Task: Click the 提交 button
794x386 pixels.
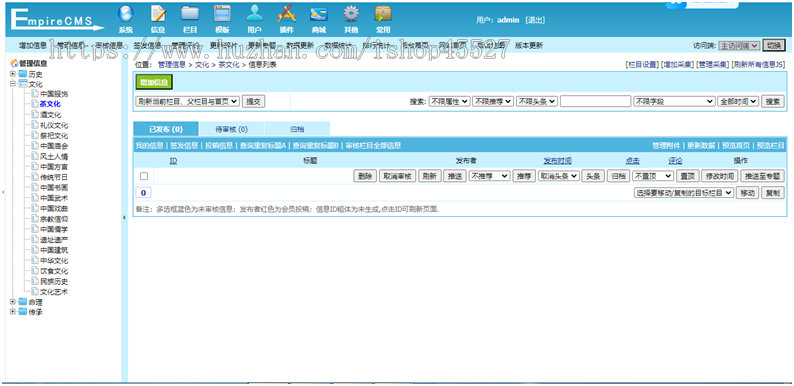Action: (x=253, y=101)
